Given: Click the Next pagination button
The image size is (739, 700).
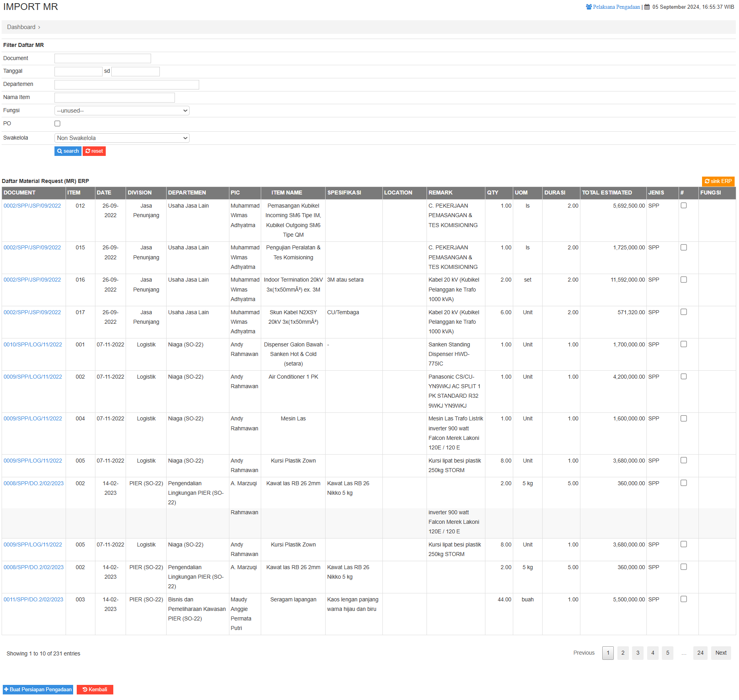Looking at the screenshot, I should coord(720,653).
